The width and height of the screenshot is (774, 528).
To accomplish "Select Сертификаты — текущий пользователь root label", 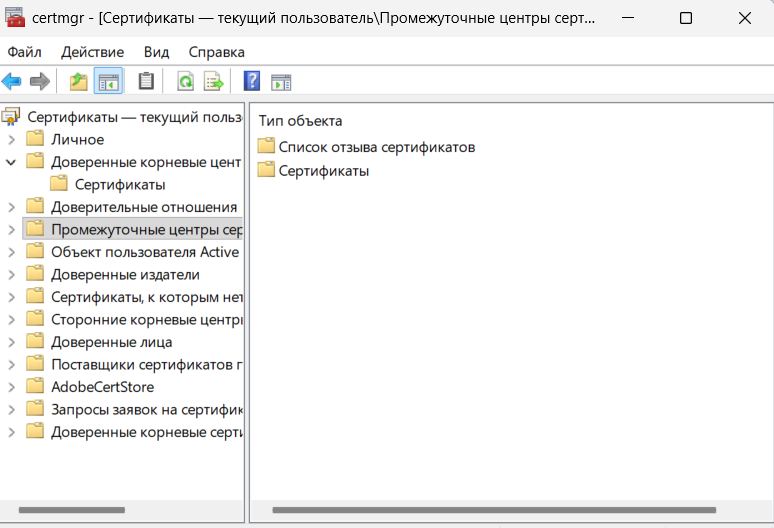I will tap(134, 117).
